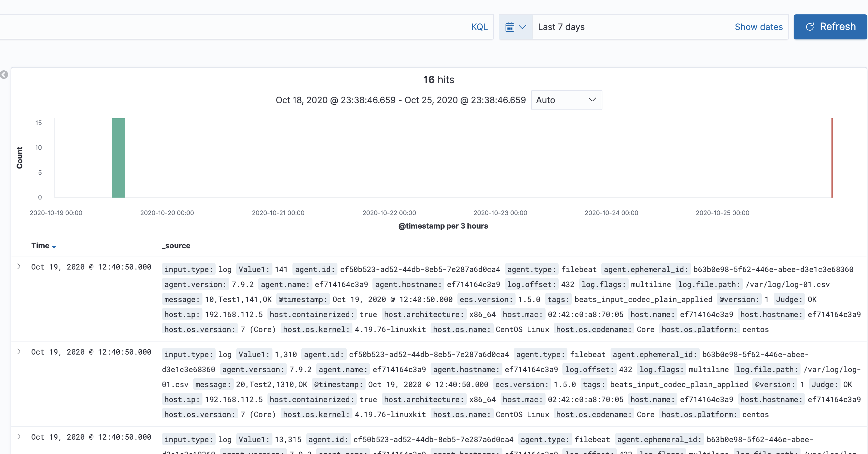Open the Auto interval dropdown
The height and width of the screenshot is (454, 868).
coord(566,100)
